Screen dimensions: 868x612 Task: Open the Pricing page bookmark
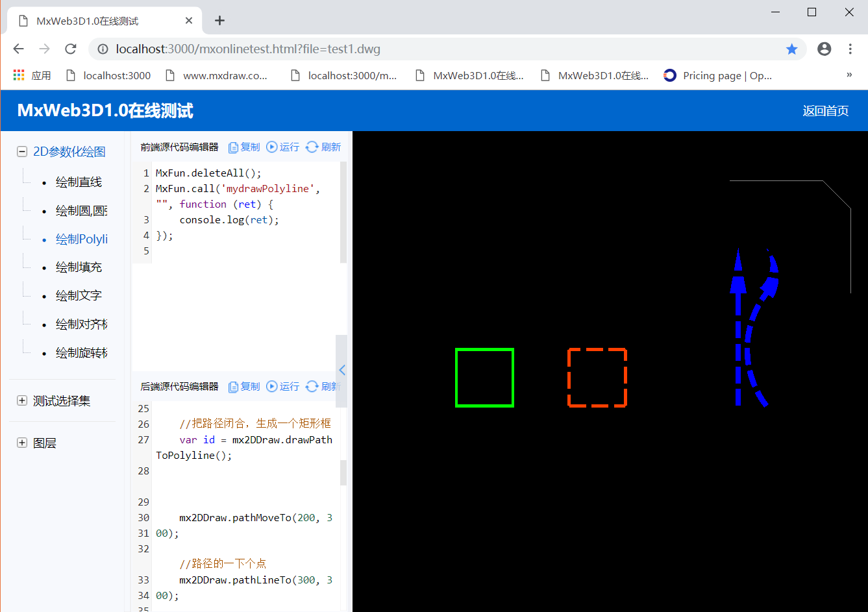point(718,76)
